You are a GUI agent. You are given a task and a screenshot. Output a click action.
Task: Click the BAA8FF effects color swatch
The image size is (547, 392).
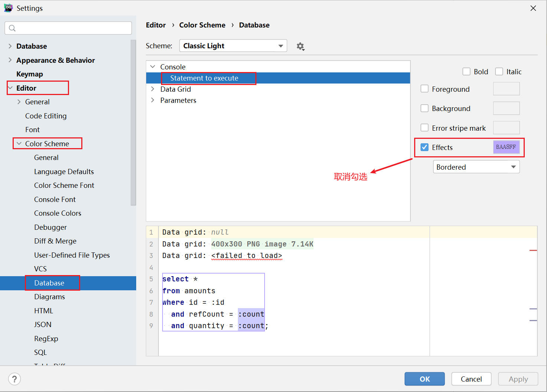pyautogui.click(x=506, y=147)
